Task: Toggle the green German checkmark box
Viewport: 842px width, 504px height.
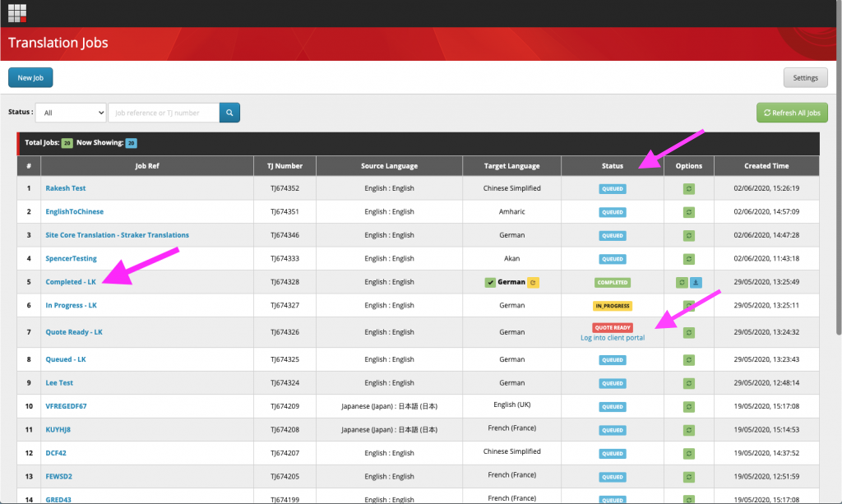Action: point(490,282)
